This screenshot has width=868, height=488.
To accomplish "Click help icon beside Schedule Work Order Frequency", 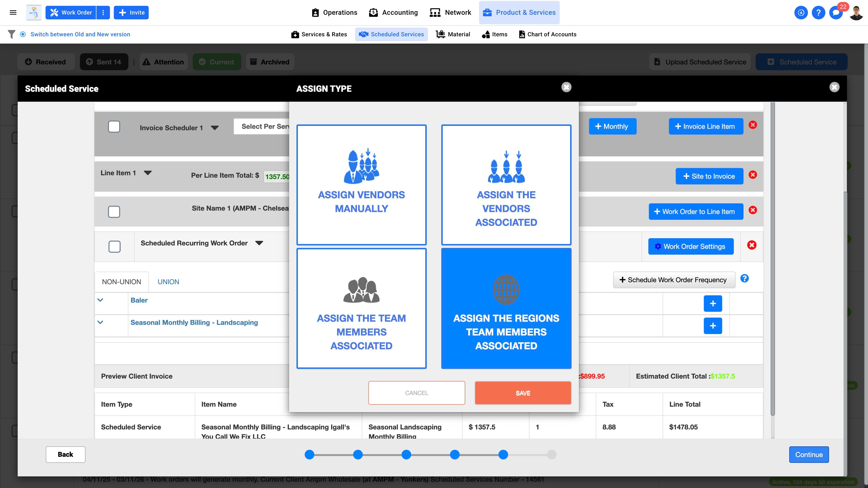I will coord(744,279).
